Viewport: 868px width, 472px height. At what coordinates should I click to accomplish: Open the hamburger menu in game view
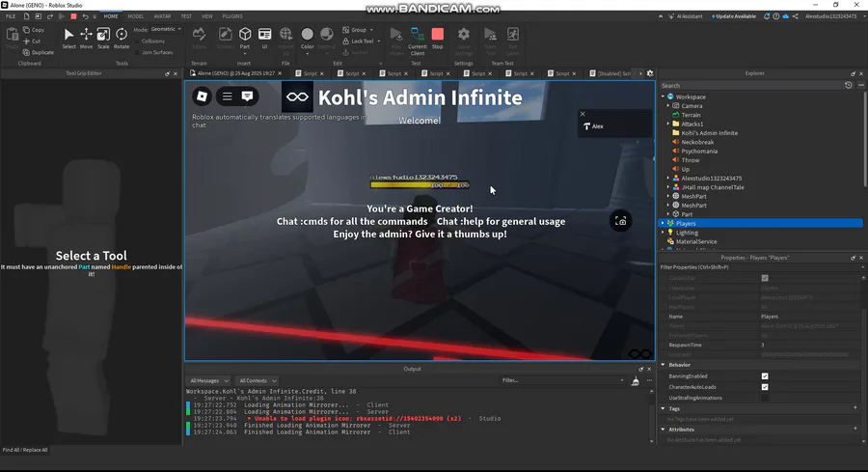(227, 97)
